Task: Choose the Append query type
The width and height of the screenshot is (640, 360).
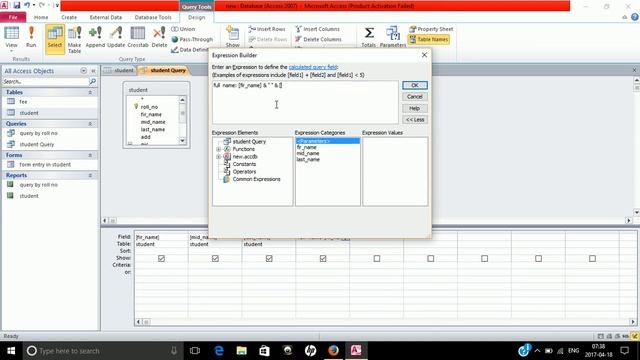Action: coord(95,38)
